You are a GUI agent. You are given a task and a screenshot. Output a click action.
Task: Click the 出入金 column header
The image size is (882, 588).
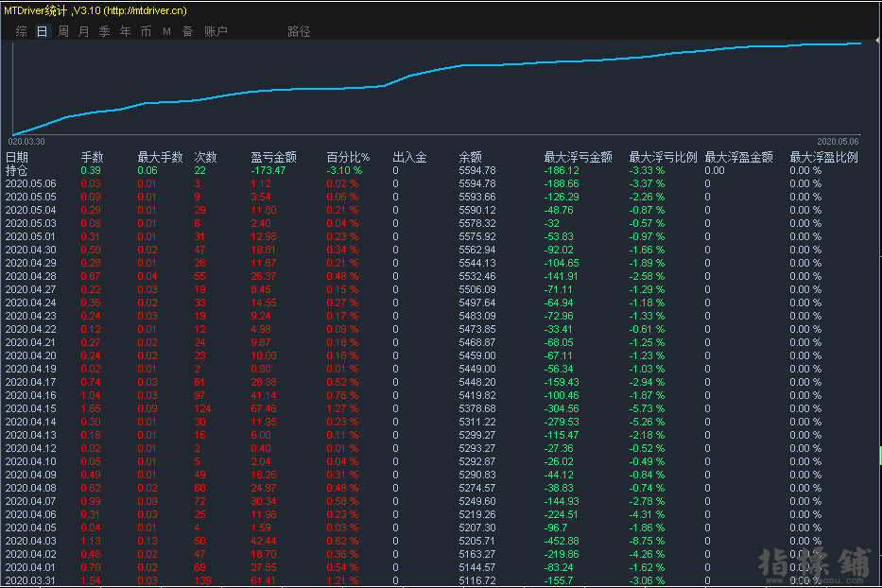pos(409,158)
